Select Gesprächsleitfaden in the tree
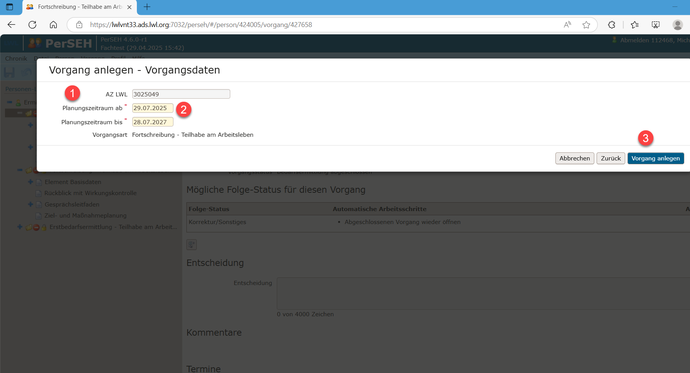 coord(72,205)
